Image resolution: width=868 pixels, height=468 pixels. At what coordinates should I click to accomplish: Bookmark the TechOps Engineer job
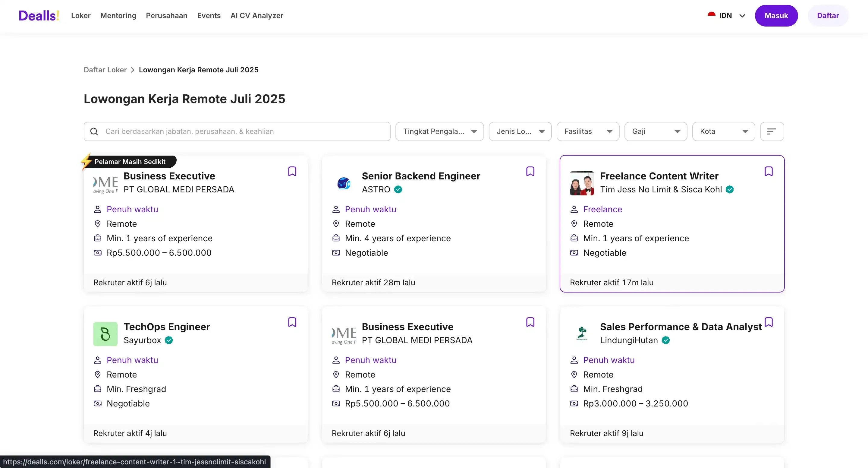click(x=292, y=322)
